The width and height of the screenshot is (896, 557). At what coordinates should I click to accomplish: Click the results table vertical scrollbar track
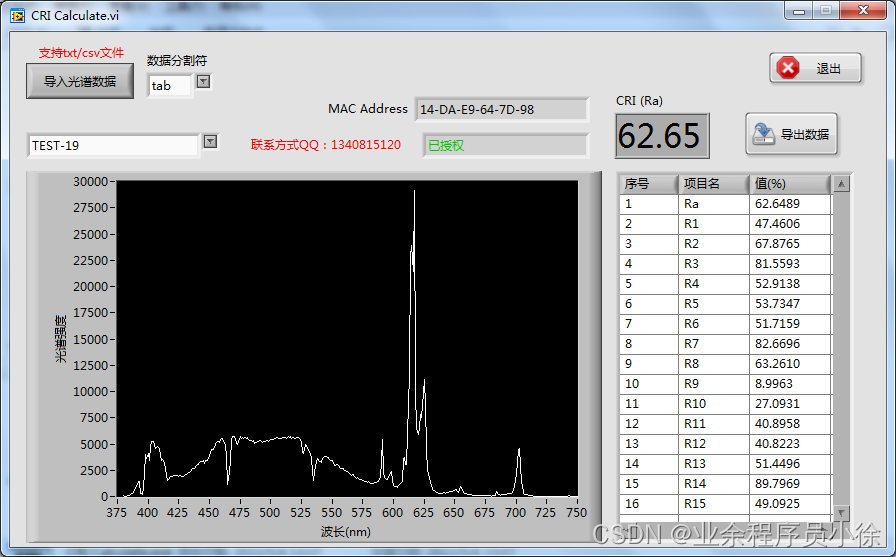coord(841,348)
